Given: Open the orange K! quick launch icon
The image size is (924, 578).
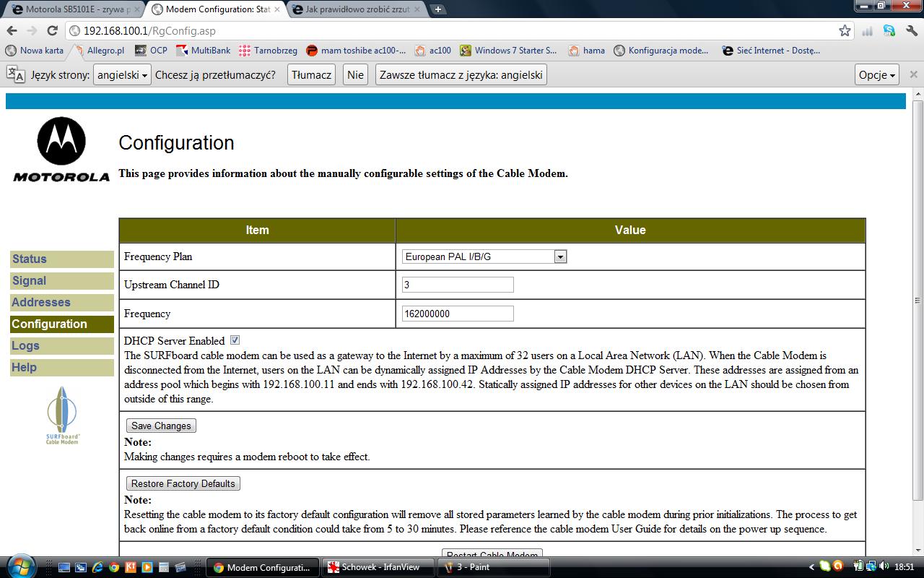Looking at the screenshot, I should pyautogui.click(x=131, y=567).
